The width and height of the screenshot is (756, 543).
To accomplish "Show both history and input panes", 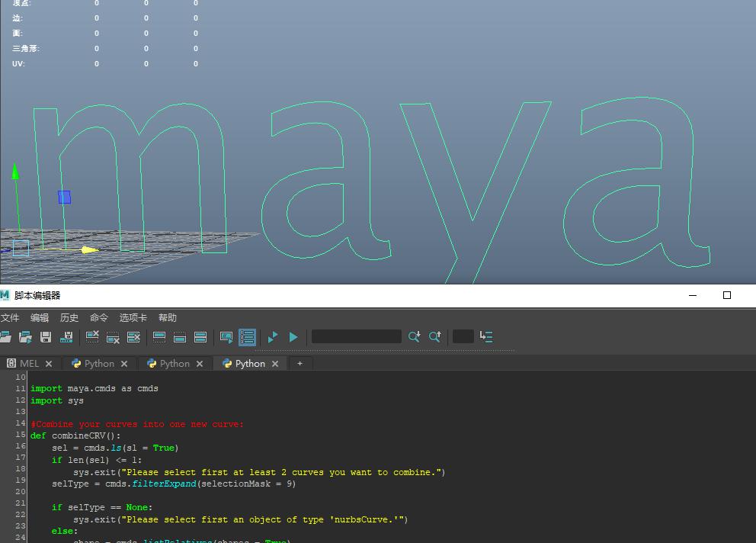I will click(200, 336).
